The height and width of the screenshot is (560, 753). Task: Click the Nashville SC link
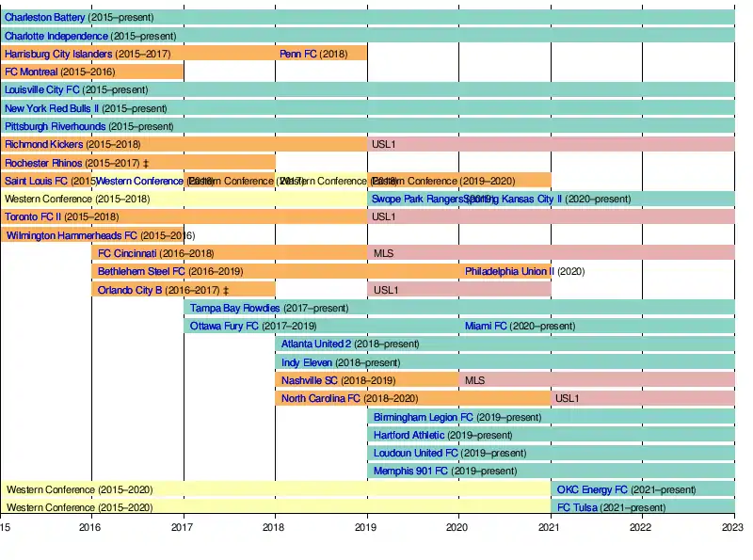[310, 380]
